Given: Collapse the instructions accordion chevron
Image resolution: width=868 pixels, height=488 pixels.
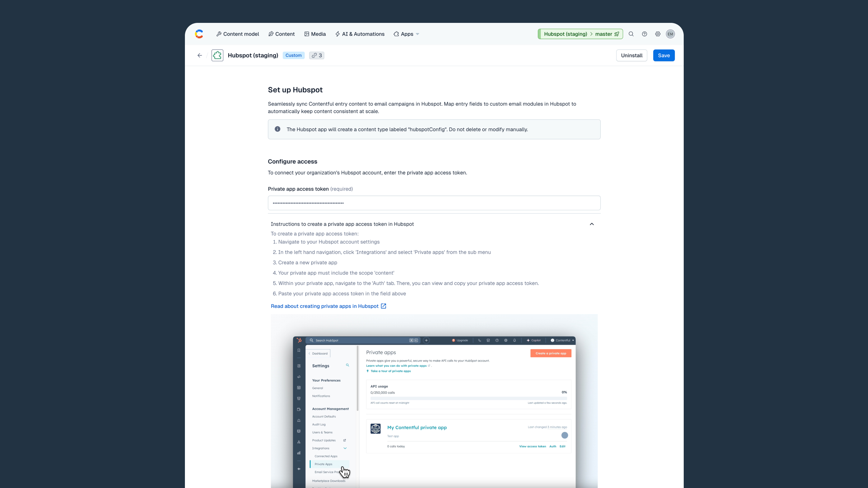Looking at the screenshot, I should point(592,224).
